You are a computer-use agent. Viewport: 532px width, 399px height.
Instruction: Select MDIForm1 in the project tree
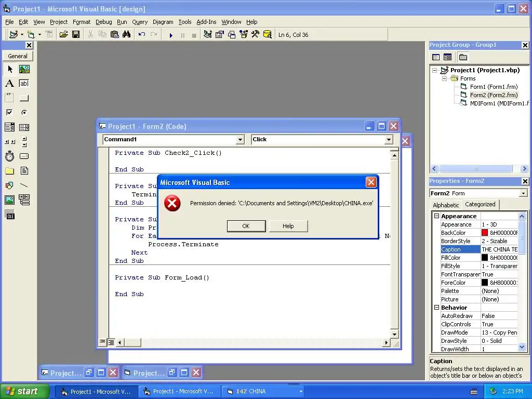[499, 103]
